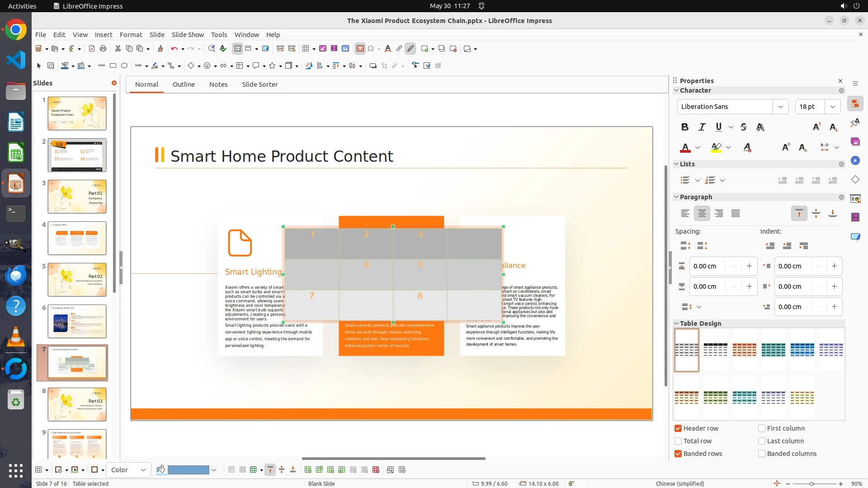The image size is (868, 488).
Task: Switch to the Slide Sorter tab
Action: [259, 84]
